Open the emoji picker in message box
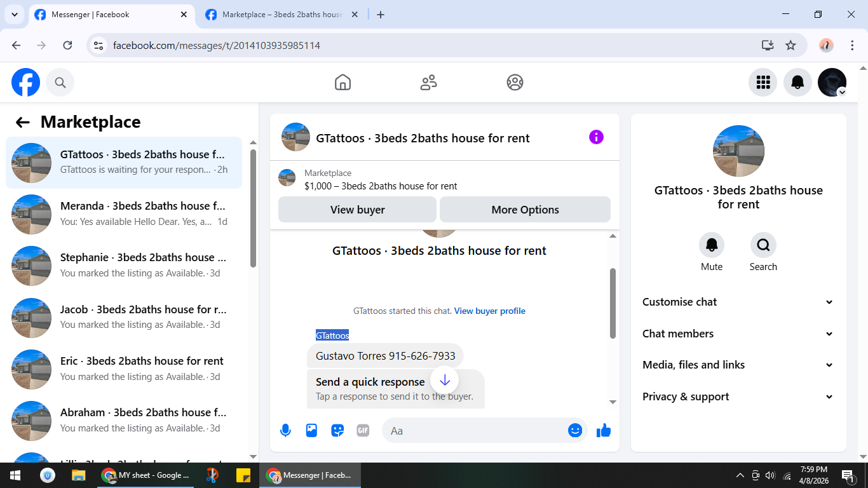The height and width of the screenshot is (488, 868). click(x=575, y=431)
